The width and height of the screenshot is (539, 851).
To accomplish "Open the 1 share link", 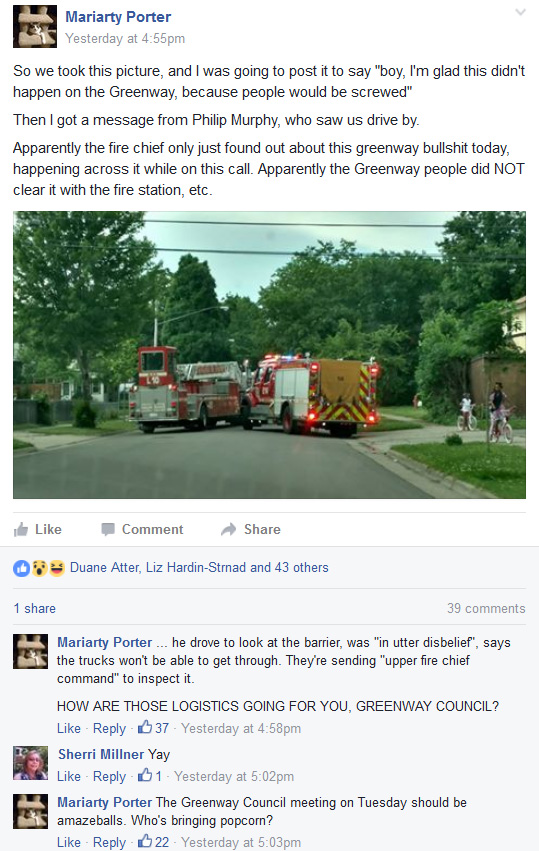I will point(34,608).
